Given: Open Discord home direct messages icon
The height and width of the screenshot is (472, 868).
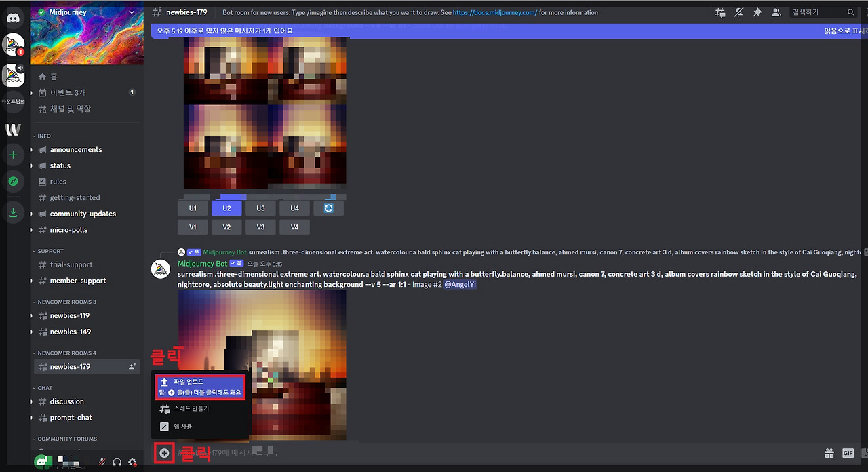Looking at the screenshot, I should pyautogui.click(x=14, y=17).
